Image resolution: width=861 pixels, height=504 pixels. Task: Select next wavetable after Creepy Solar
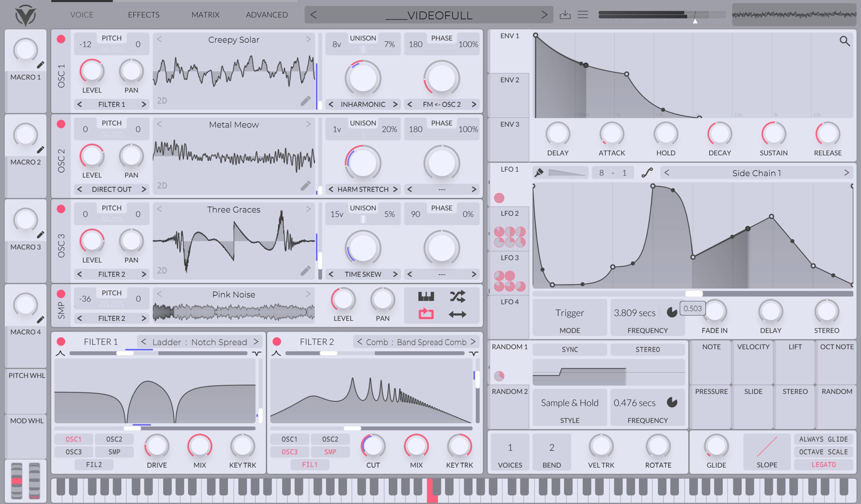(x=308, y=39)
